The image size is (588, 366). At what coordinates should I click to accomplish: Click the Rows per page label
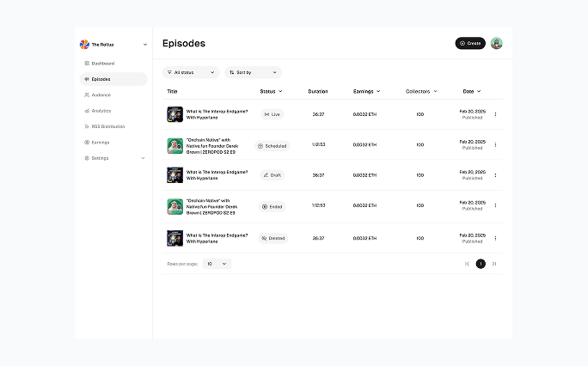182,264
